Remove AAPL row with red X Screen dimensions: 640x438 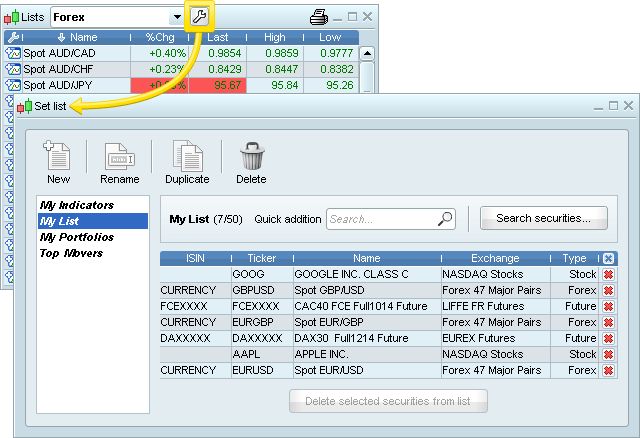click(608, 355)
